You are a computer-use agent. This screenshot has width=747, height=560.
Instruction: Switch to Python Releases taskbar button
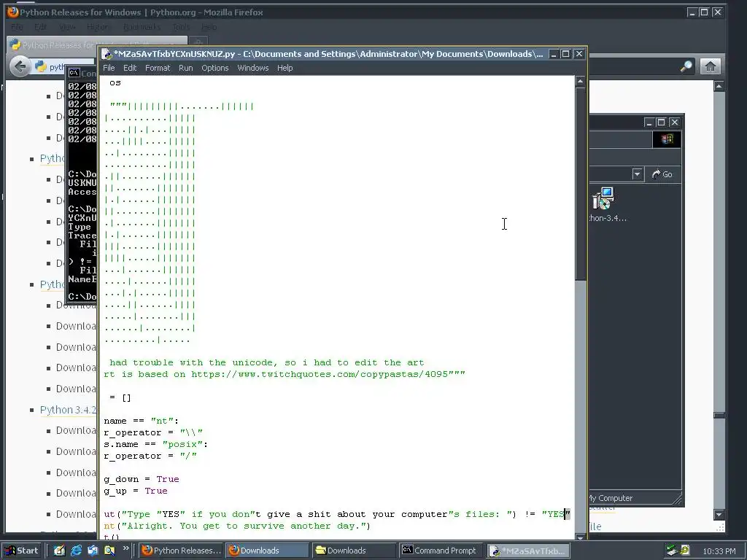tap(181, 551)
